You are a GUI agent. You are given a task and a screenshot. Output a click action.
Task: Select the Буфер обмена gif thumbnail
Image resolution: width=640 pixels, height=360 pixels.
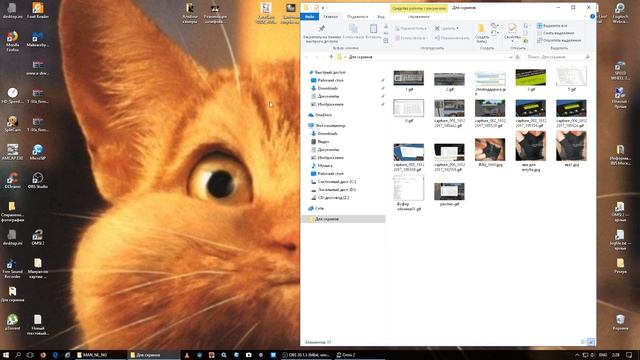[x=409, y=187]
